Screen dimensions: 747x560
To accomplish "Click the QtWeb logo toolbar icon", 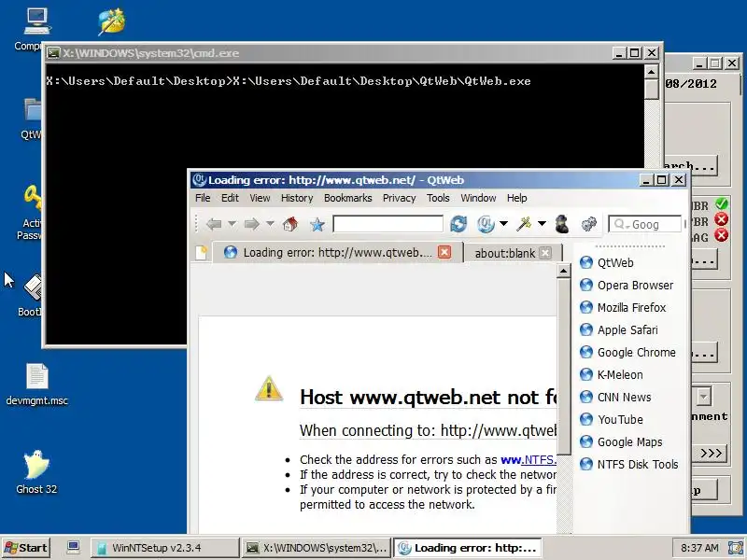I will pos(486,224).
